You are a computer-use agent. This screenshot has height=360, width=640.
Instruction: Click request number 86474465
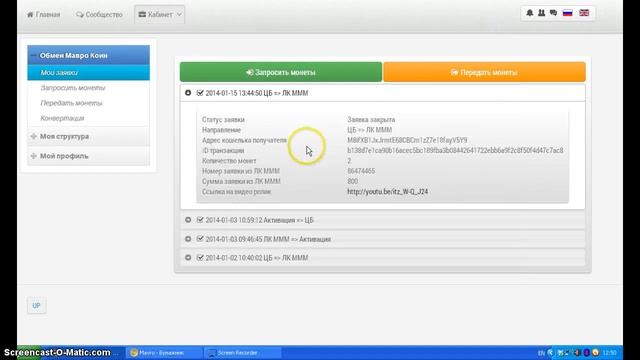[x=361, y=171]
